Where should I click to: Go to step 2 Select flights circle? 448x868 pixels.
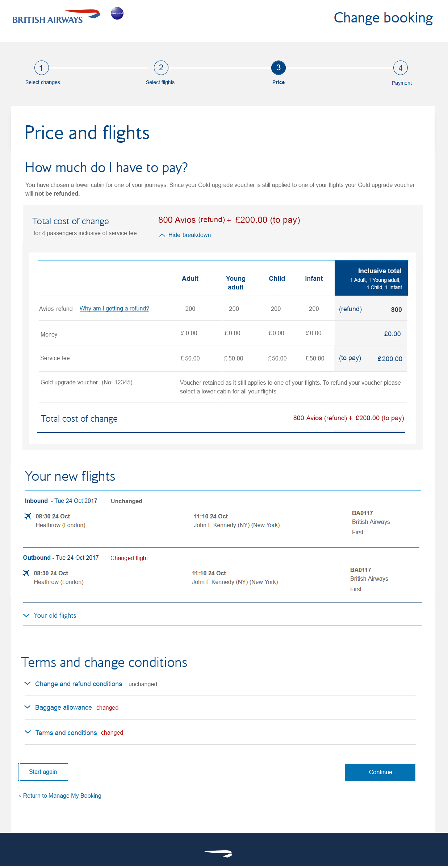[161, 67]
